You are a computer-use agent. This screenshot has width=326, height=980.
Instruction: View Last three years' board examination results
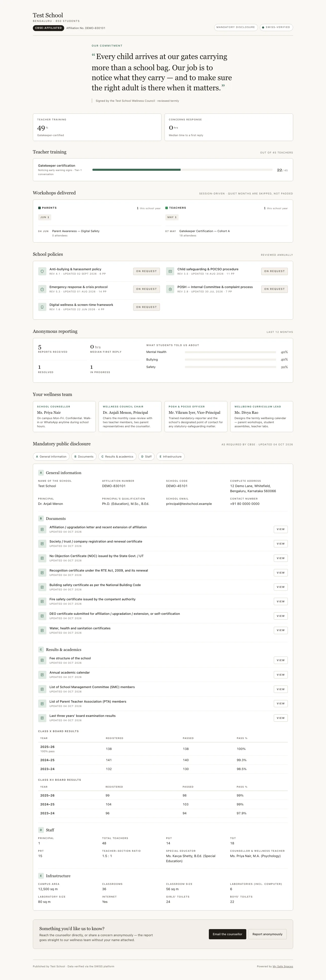pyautogui.click(x=281, y=718)
